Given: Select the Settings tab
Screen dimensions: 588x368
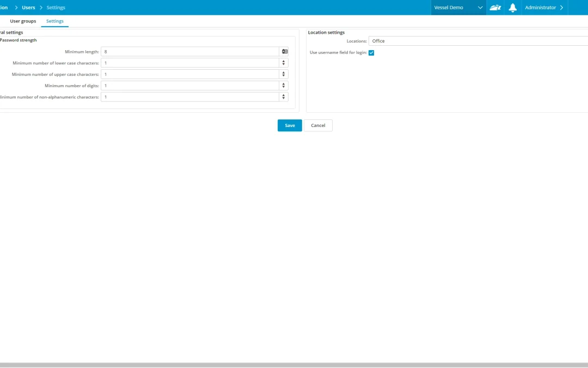Looking at the screenshot, I should click(54, 21).
